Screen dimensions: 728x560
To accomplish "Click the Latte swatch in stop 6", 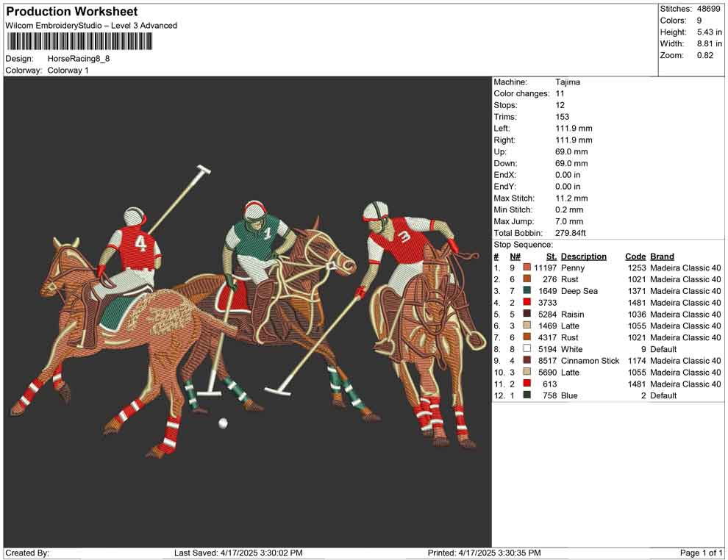I will coord(527,326).
